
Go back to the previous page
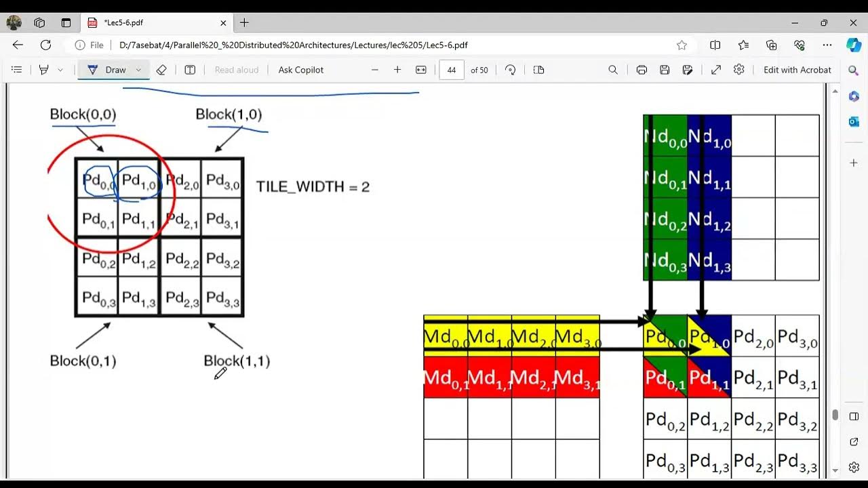coord(18,45)
